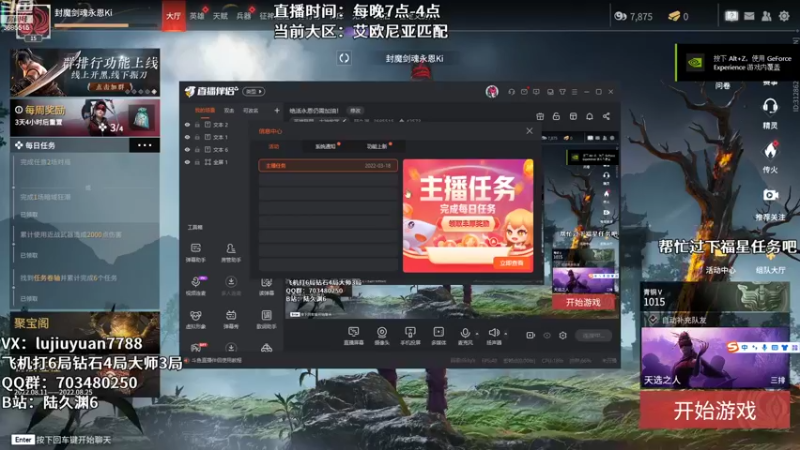Open 活动中心 in game

pos(720,270)
